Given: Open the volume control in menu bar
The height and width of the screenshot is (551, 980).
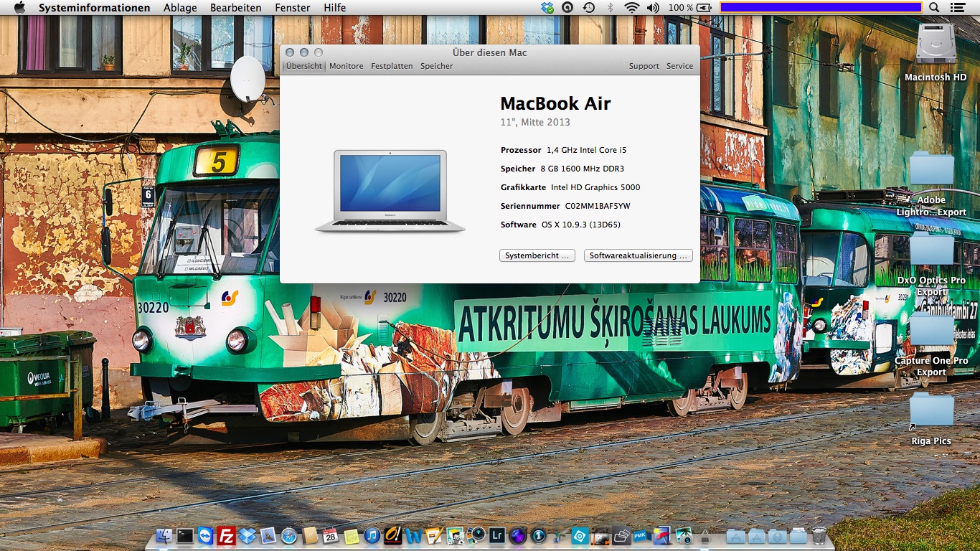Looking at the screenshot, I should point(652,7).
